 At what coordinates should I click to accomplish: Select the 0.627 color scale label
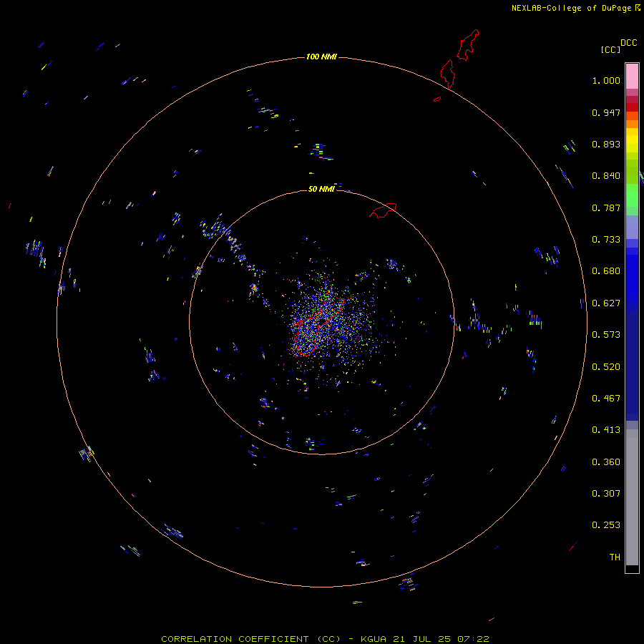[x=606, y=303]
